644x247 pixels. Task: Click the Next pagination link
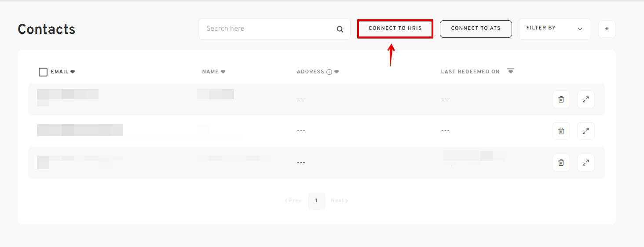point(339,201)
